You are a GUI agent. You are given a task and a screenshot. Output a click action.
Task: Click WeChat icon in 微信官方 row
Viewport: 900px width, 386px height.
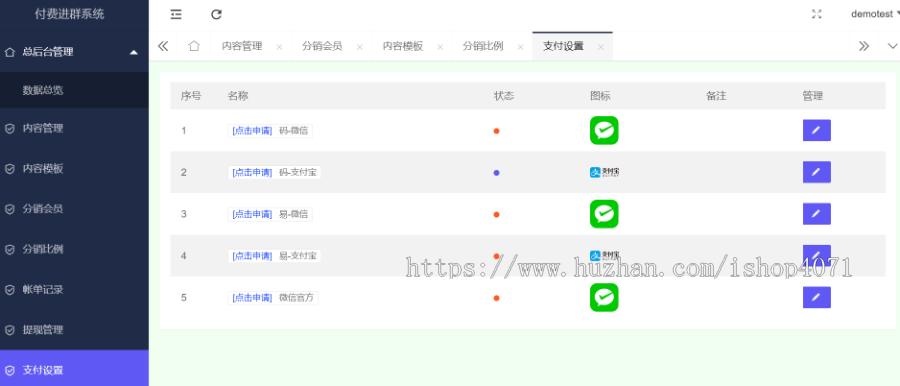[604, 298]
